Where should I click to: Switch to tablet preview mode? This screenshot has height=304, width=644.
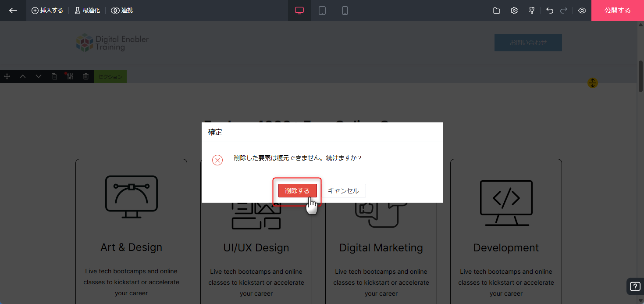[322, 11]
